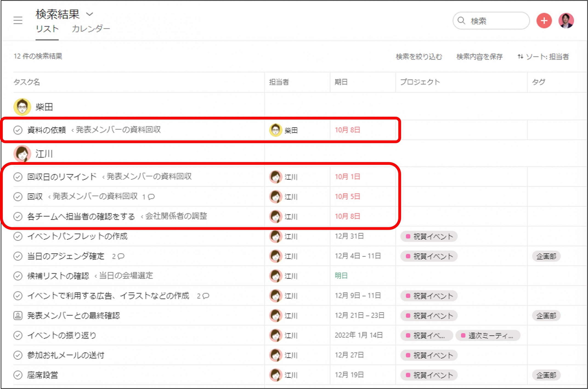Mark 回収日のリマインド task complete
The image size is (588, 389).
[x=18, y=177]
